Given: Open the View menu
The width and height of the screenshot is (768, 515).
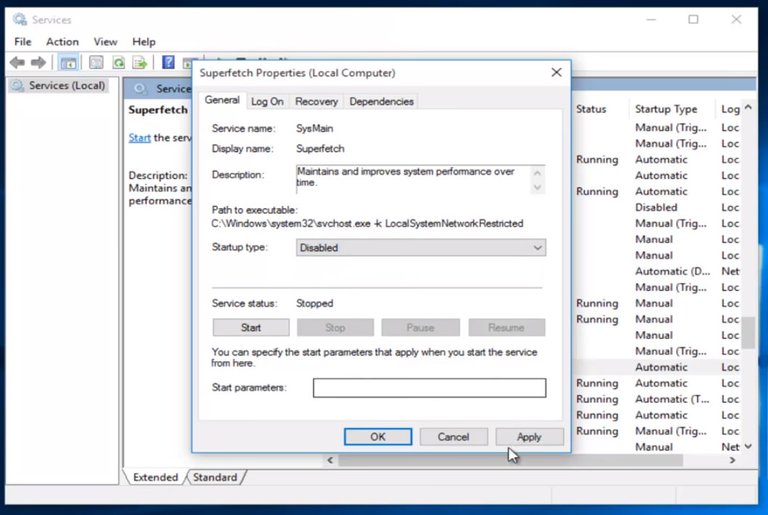Looking at the screenshot, I should 105,42.
